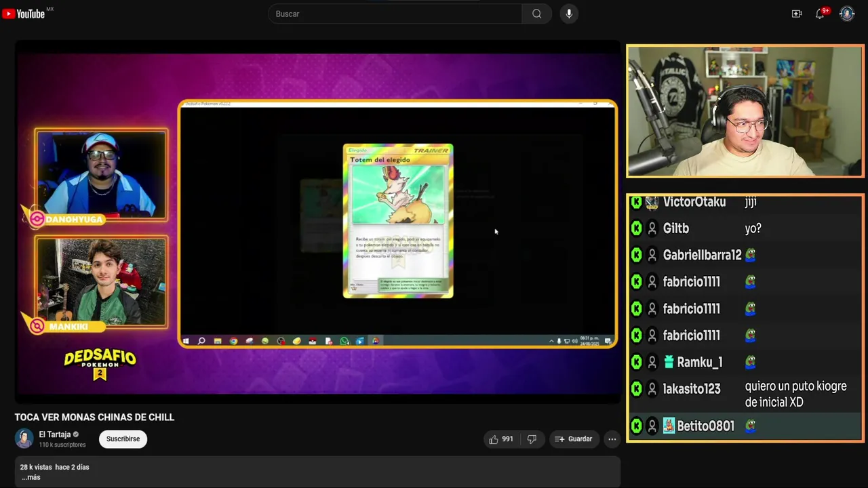Click Giltb username in chat

click(676, 228)
